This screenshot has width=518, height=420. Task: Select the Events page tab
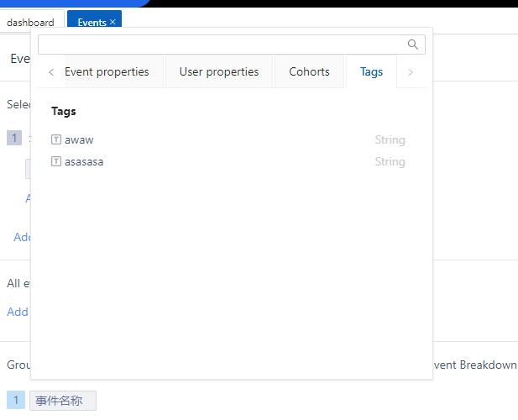(91, 23)
